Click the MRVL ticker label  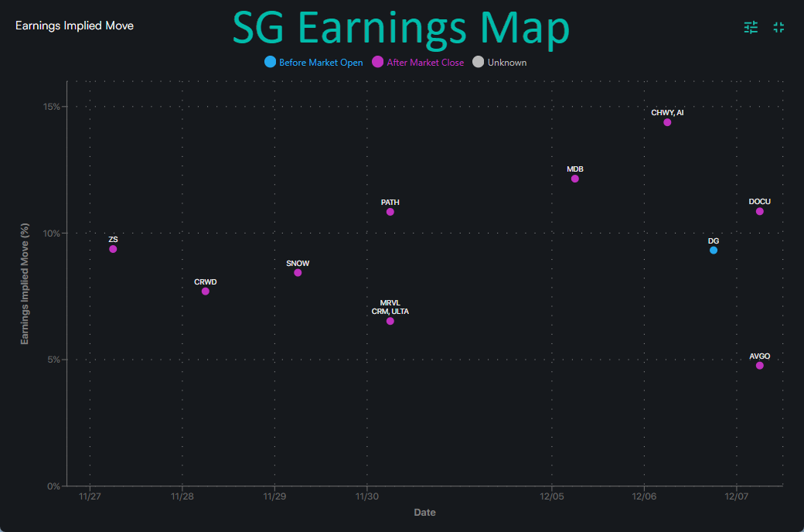pyautogui.click(x=390, y=303)
